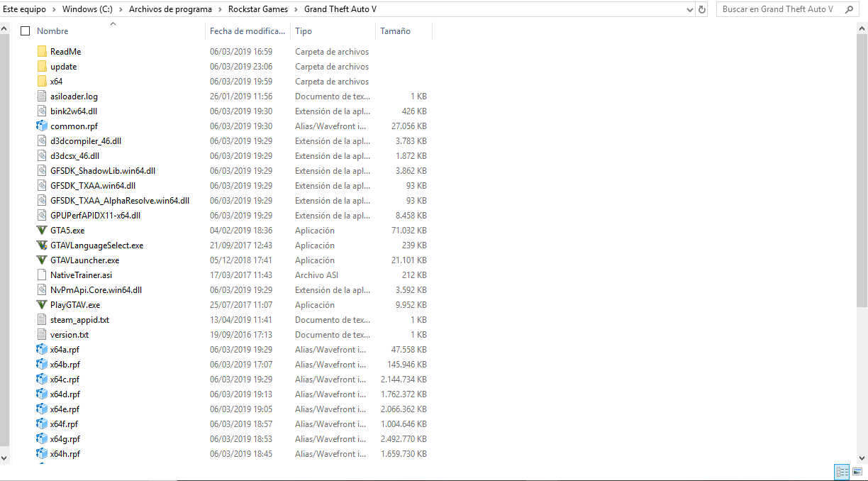The height and width of the screenshot is (481, 868).
Task: Click the right pane scroll down arrow
Action: 862,458
